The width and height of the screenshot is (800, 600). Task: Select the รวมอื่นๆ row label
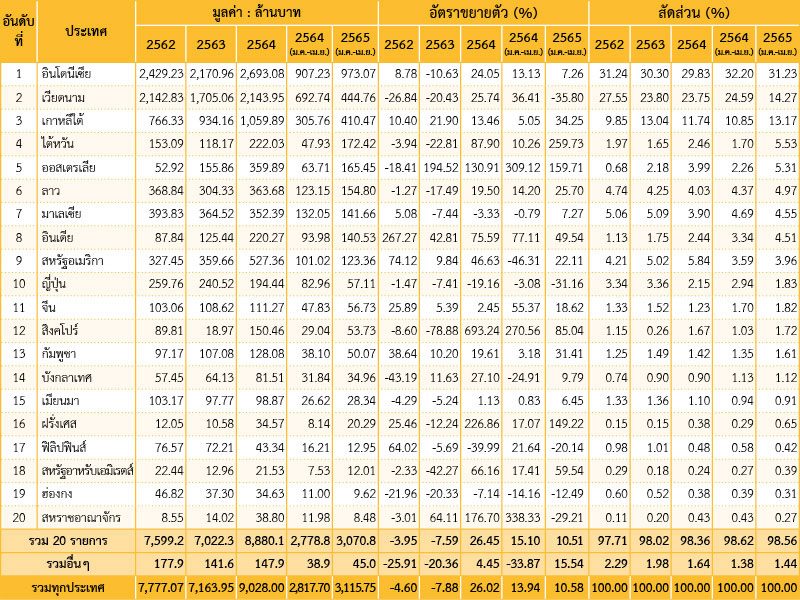[68, 564]
